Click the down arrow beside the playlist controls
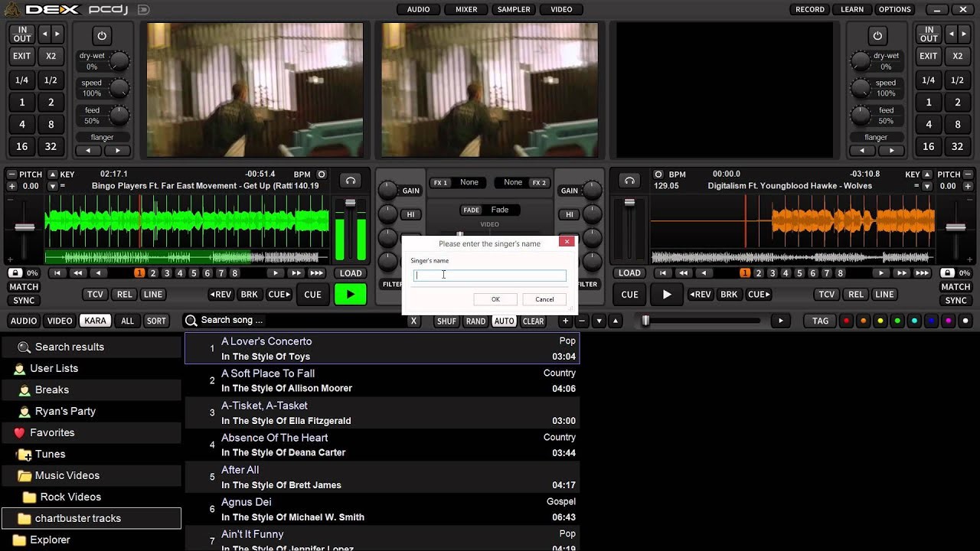This screenshot has height=551, width=980. (x=599, y=321)
